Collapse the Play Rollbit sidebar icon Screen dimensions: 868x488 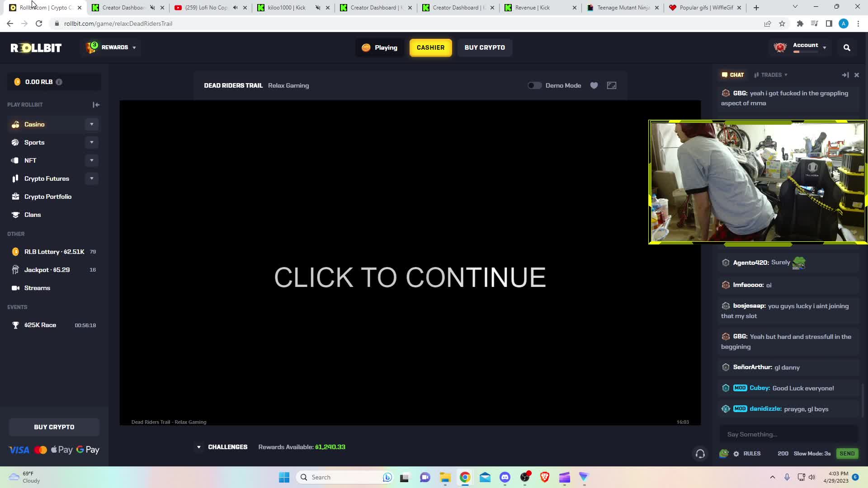point(96,104)
